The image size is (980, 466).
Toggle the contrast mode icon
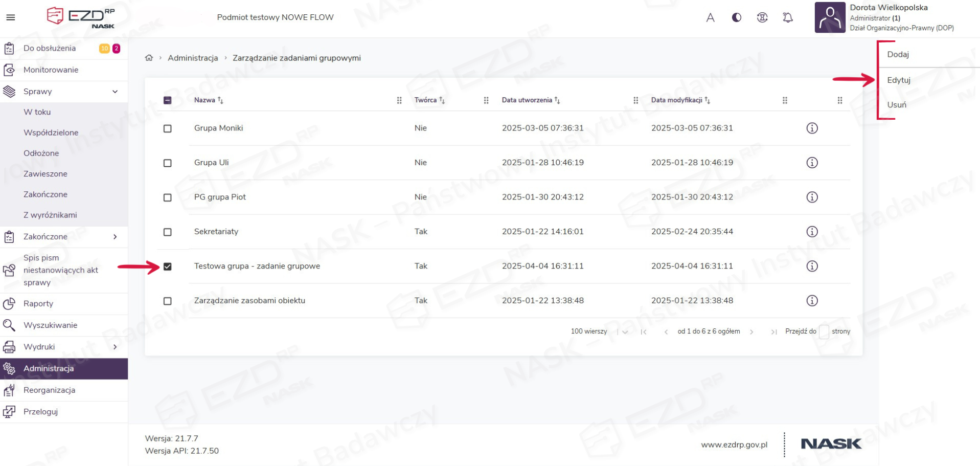point(736,17)
